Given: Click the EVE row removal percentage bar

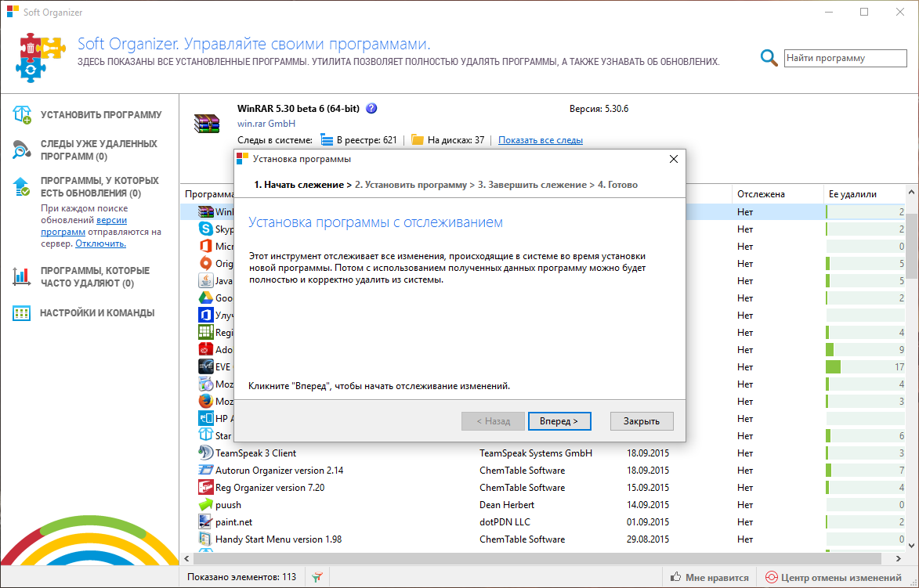Looking at the screenshot, I should (865, 366).
